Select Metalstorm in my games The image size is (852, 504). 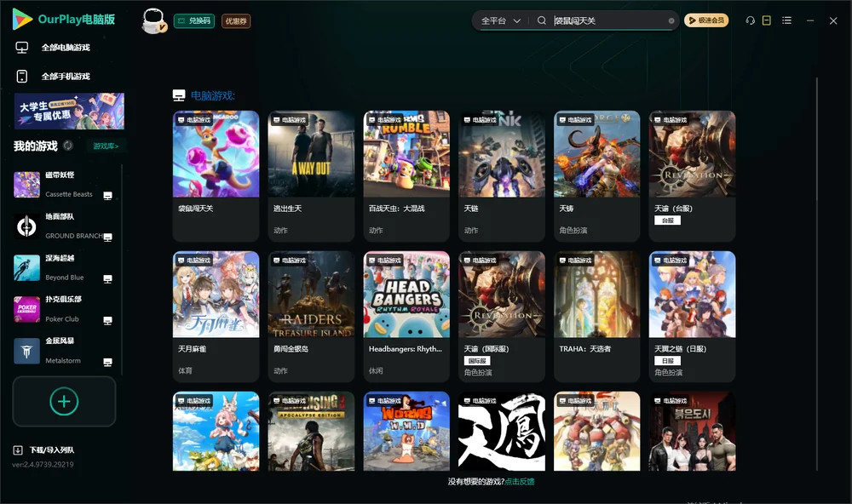64,352
